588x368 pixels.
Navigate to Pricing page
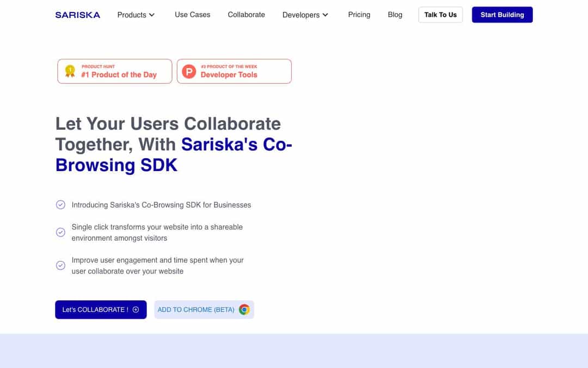tap(359, 15)
